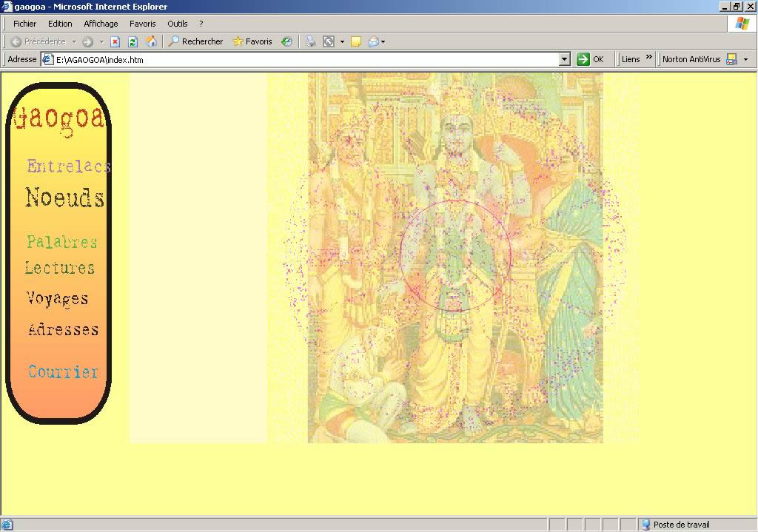
Task: Click the Norton AntiVirus toolbar label
Action: (x=691, y=59)
